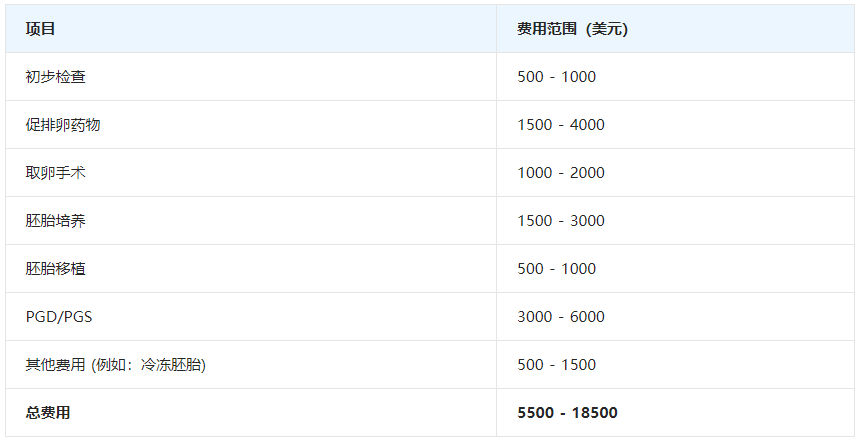Click the '1000 - 2000' cost value
Screen dimensions: 856x445
click(x=561, y=173)
